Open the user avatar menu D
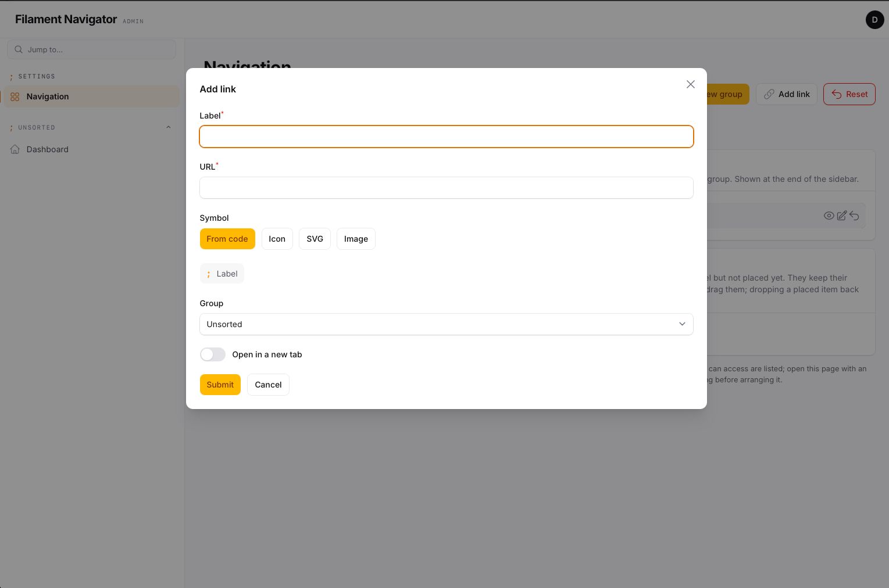The image size is (889, 588). click(874, 20)
